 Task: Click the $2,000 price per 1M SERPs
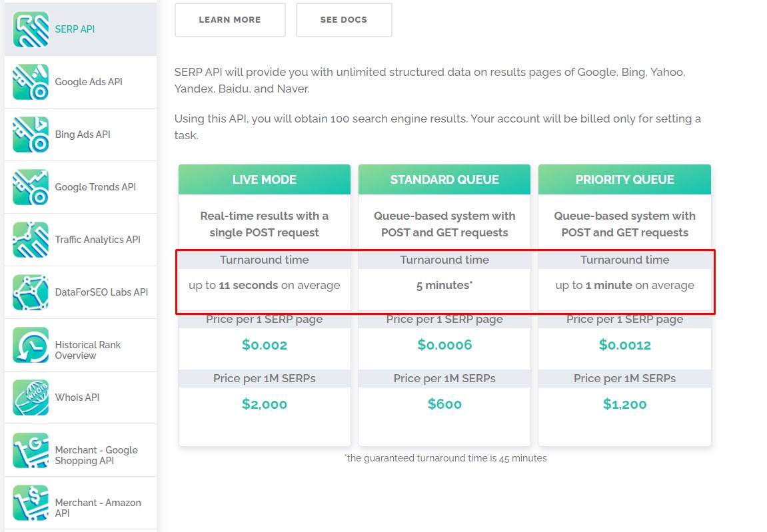(x=264, y=404)
